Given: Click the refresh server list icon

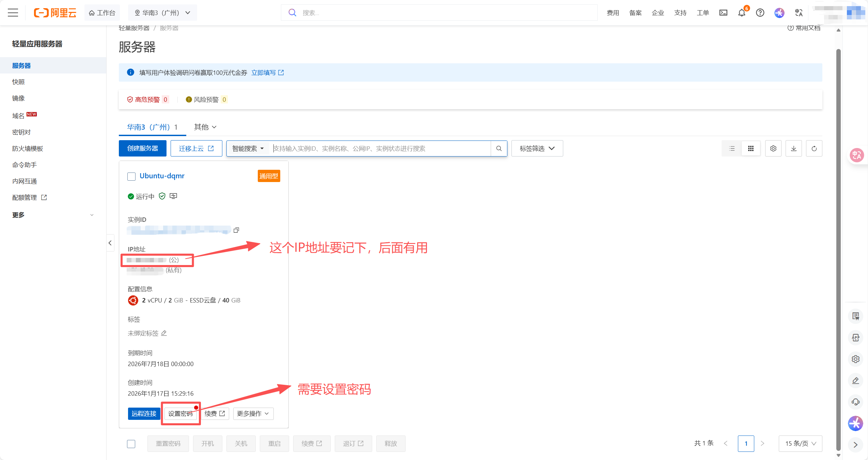Looking at the screenshot, I should pos(814,148).
